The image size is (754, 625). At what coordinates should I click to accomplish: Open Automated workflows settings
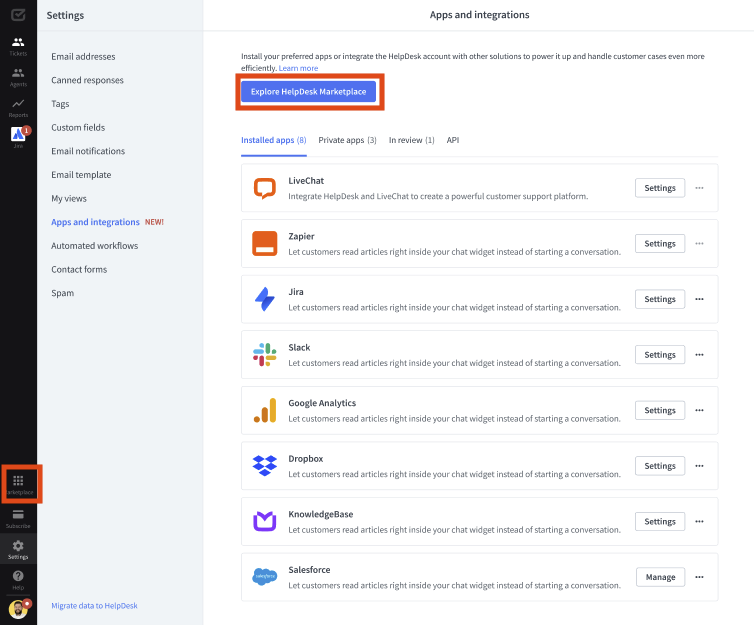(95, 245)
